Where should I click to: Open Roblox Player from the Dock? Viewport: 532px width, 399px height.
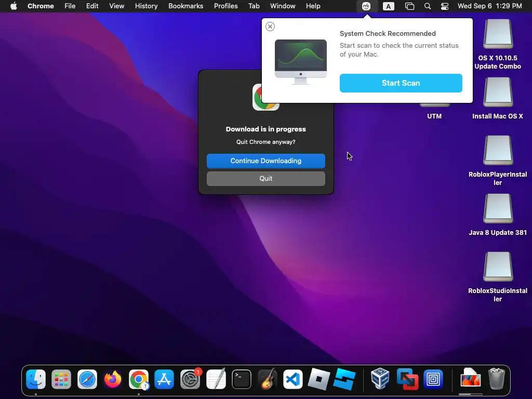(318, 379)
